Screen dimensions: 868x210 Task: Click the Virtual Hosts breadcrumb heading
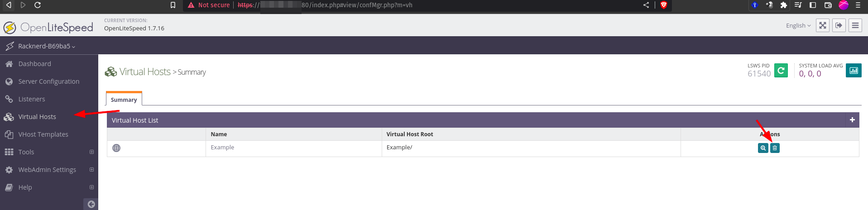point(145,72)
